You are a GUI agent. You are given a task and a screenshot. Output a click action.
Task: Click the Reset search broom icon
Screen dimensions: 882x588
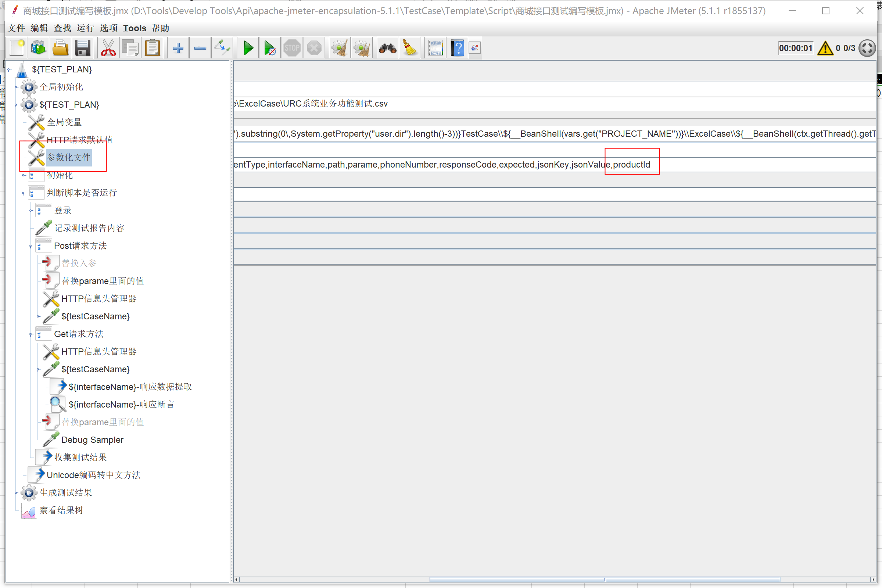point(409,48)
